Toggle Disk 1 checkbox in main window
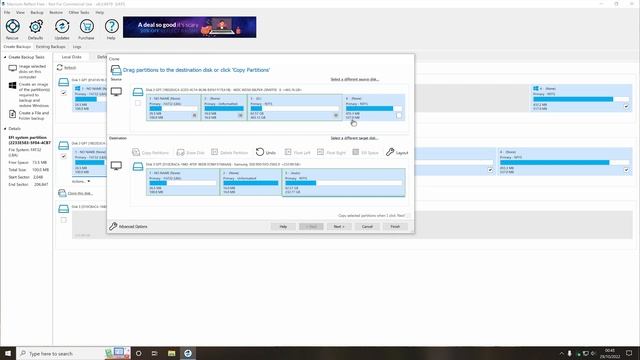The image size is (640, 360). tap(64, 93)
